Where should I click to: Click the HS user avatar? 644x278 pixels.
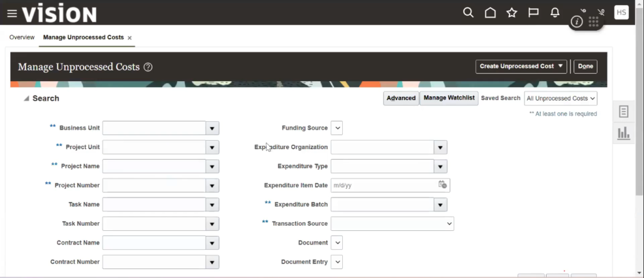pyautogui.click(x=621, y=13)
